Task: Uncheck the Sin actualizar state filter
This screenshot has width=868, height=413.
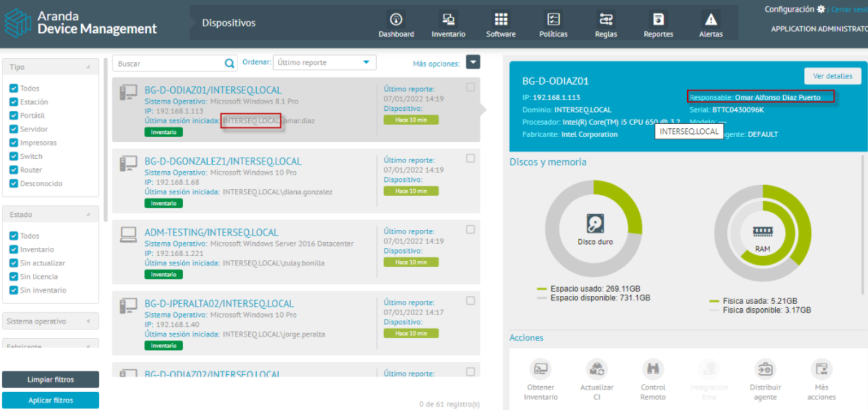Action: tap(14, 263)
